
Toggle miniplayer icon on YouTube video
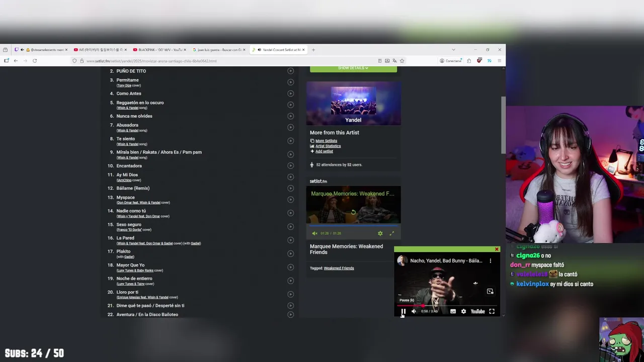pyautogui.click(x=490, y=291)
